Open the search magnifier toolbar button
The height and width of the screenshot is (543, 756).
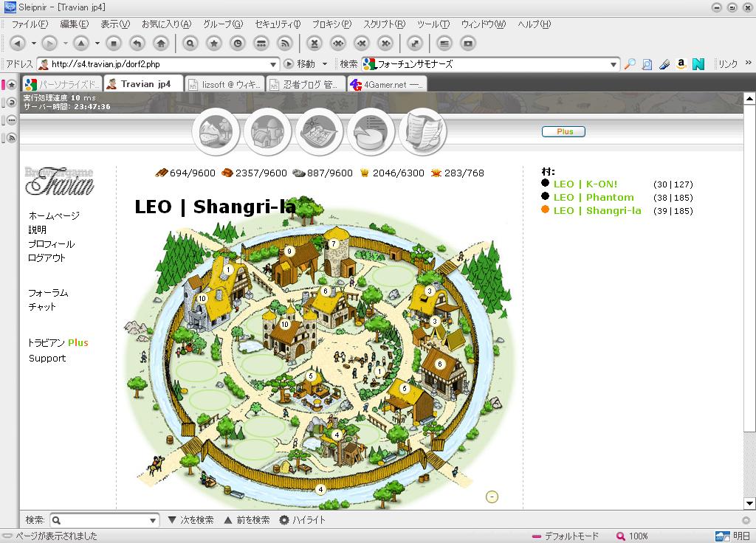pos(190,44)
